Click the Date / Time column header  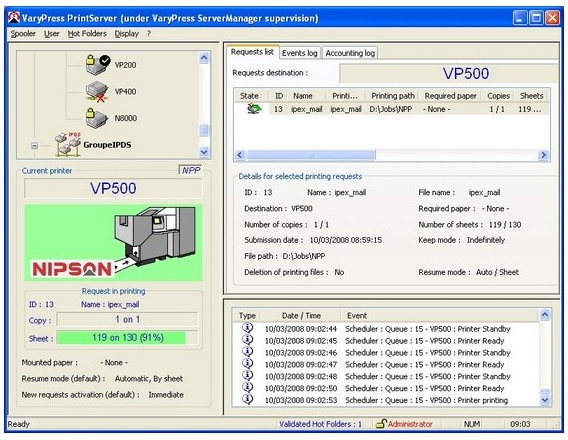(x=301, y=315)
